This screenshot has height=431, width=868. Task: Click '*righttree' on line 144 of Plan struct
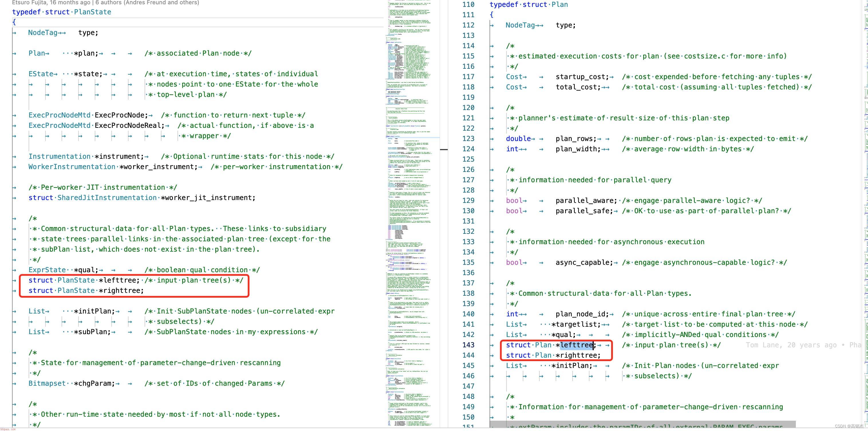tap(576, 355)
